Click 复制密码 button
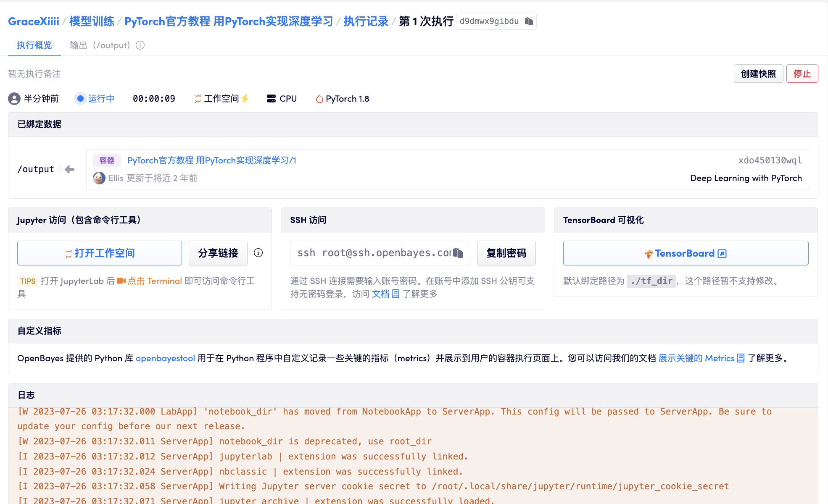Viewport: 828px width, 504px height. click(506, 253)
